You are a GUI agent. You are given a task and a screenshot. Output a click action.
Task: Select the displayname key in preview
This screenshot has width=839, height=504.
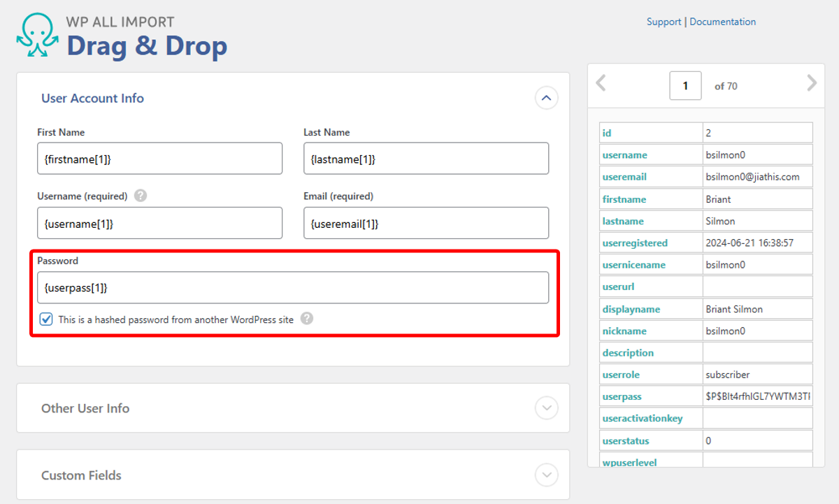pos(631,309)
